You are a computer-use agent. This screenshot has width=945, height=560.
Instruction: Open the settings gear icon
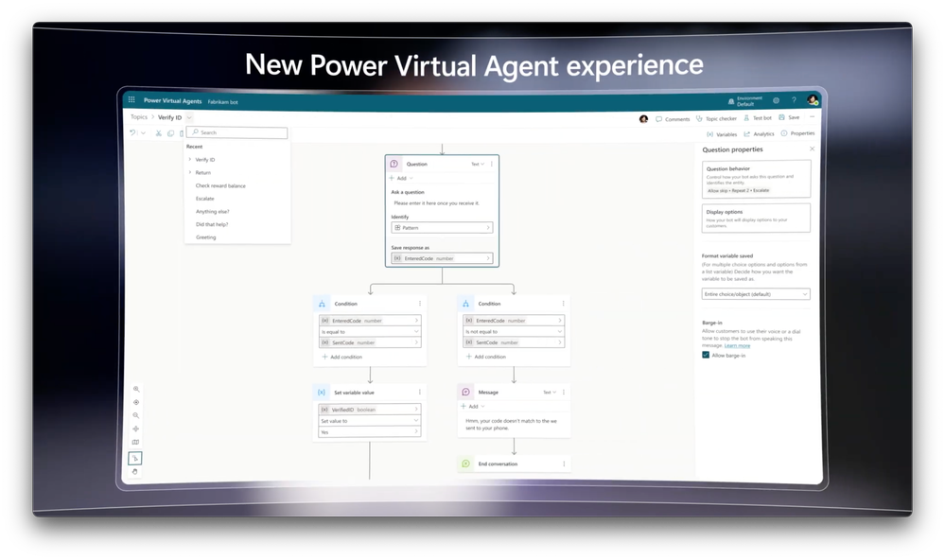[777, 100]
